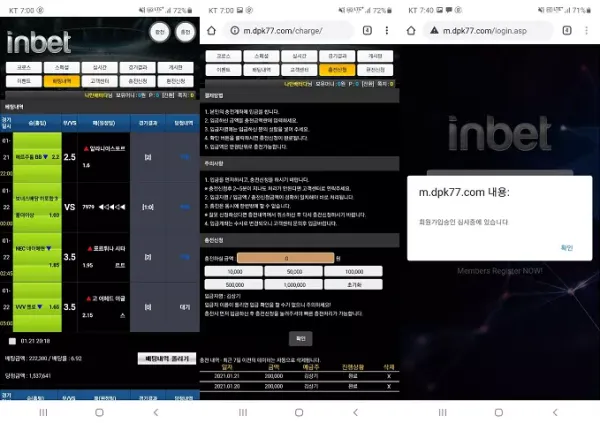
Task: Reset charge amount with 초기화 button
Action: [353, 284]
